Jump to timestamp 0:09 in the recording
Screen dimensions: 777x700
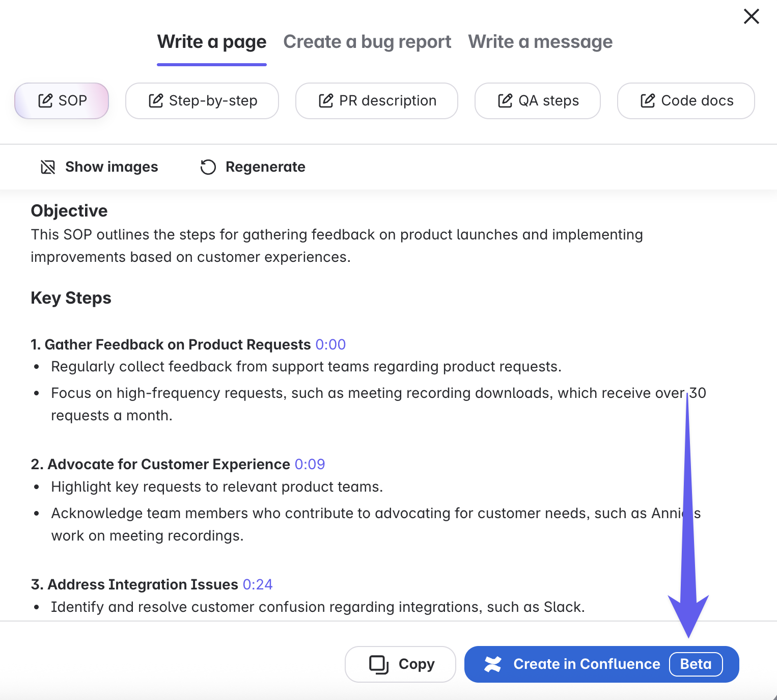click(310, 465)
